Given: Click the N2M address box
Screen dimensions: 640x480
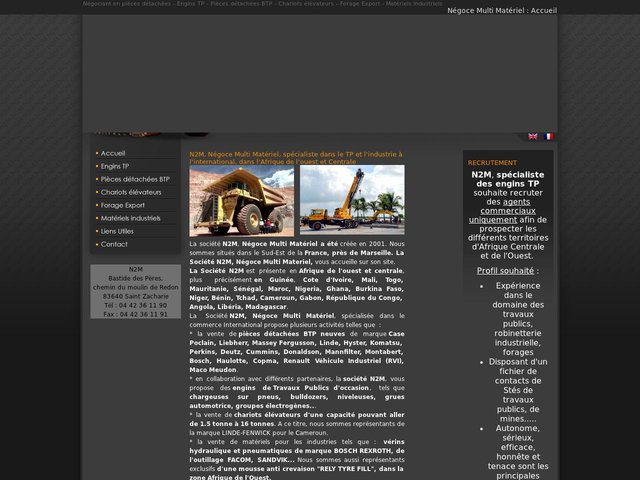Looking at the screenshot, I should click(x=136, y=291).
